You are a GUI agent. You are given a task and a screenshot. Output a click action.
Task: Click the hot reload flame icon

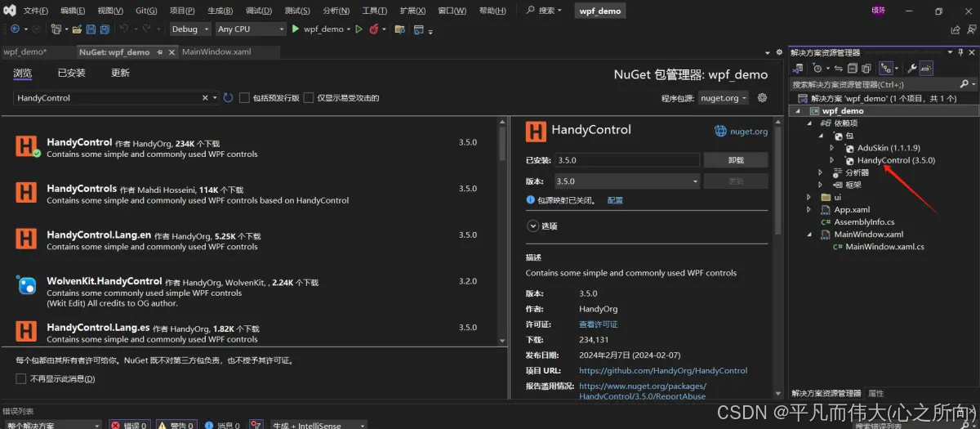(374, 29)
